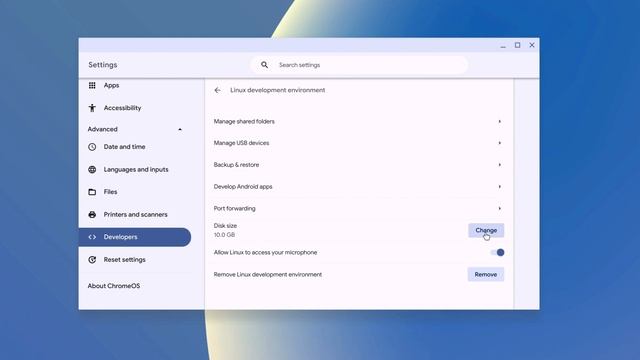Click the Accessibility person icon
Viewport: 640px width, 360px height.
coord(92,108)
